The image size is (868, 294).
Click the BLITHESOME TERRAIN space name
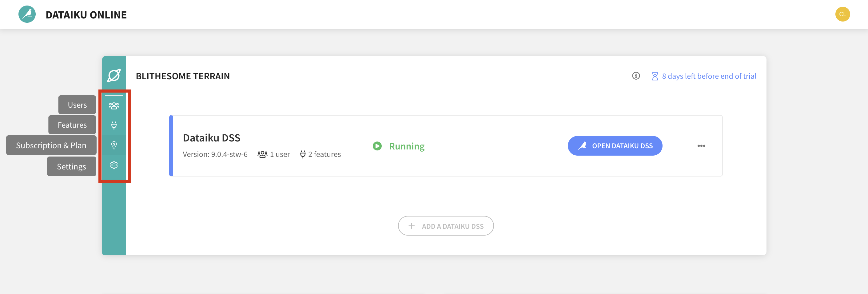[x=183, y=76]
